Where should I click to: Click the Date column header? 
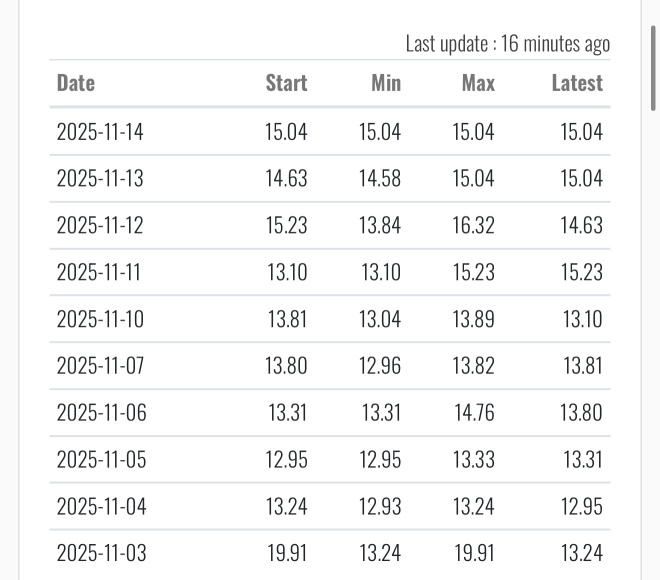(x=76, y=83)
